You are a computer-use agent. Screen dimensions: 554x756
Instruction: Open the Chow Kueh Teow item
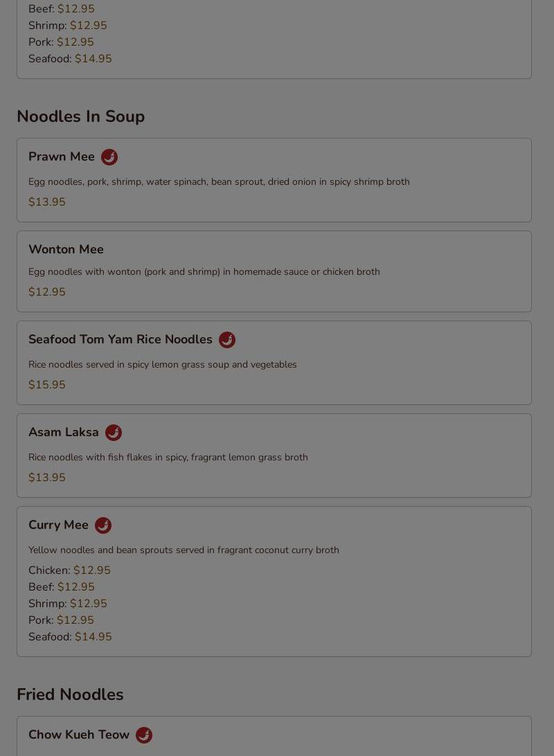pyautogui.click(x=78, y=735)
